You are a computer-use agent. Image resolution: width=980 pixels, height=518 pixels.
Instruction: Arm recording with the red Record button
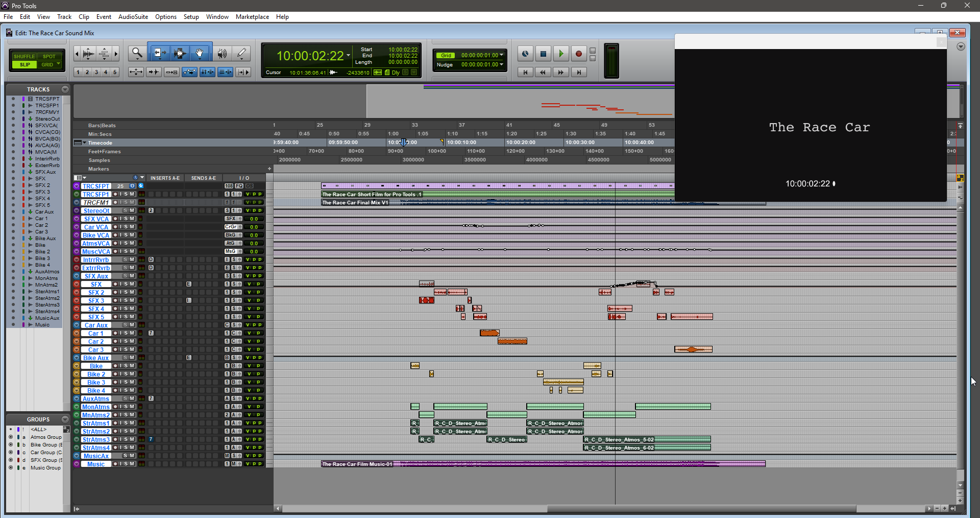pyautogui.click(x=578, y=54)
